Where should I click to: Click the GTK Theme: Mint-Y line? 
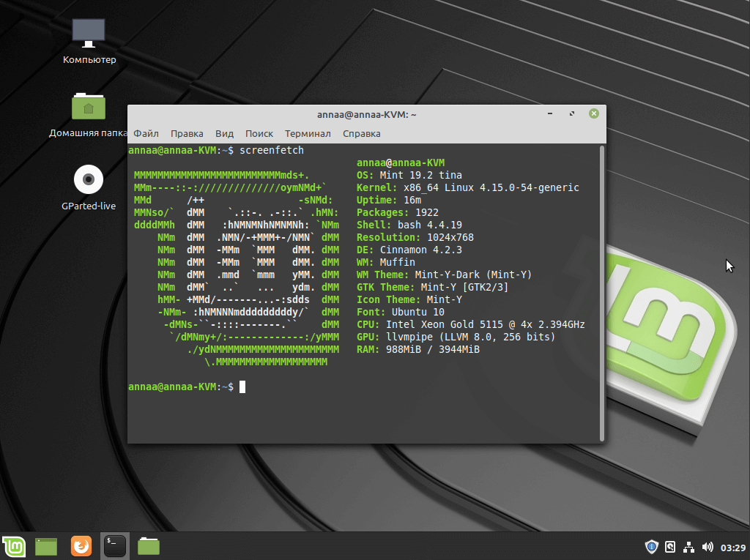(433, 287)
